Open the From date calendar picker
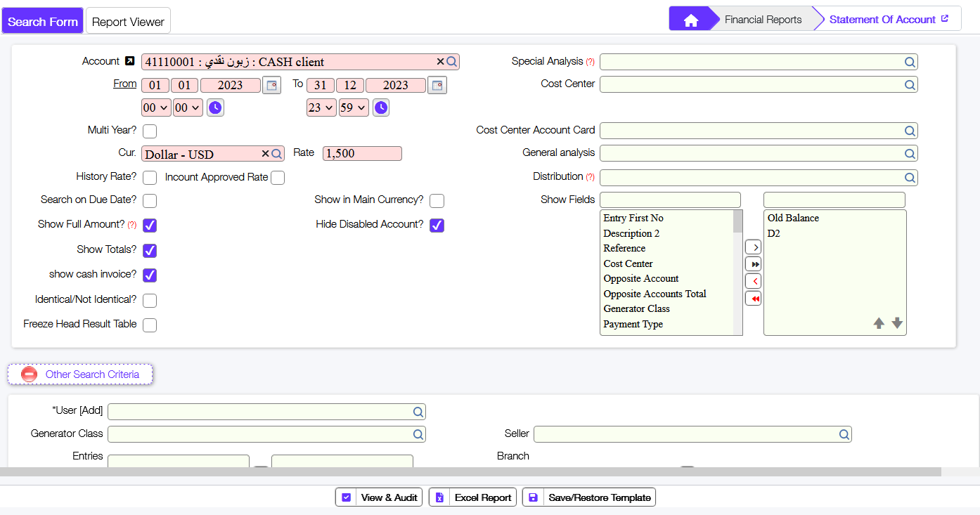Screen dimensions: 980x515 (271, 86)
